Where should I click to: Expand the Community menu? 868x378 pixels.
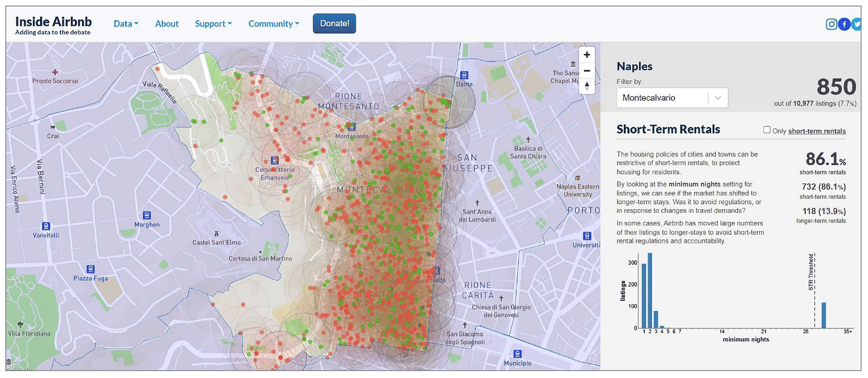click(273, 24)
